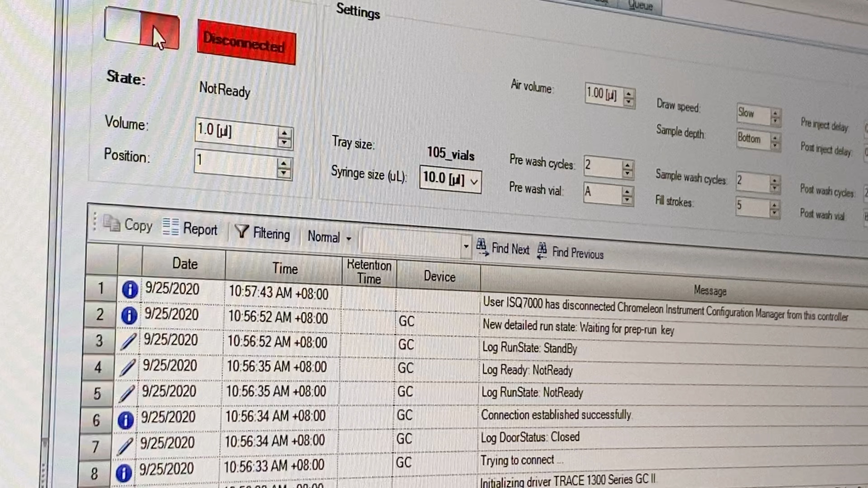868x488 pixels.
Task: Select 'User ISQ7000 has disconnected' message
Action: click(665, 310)
